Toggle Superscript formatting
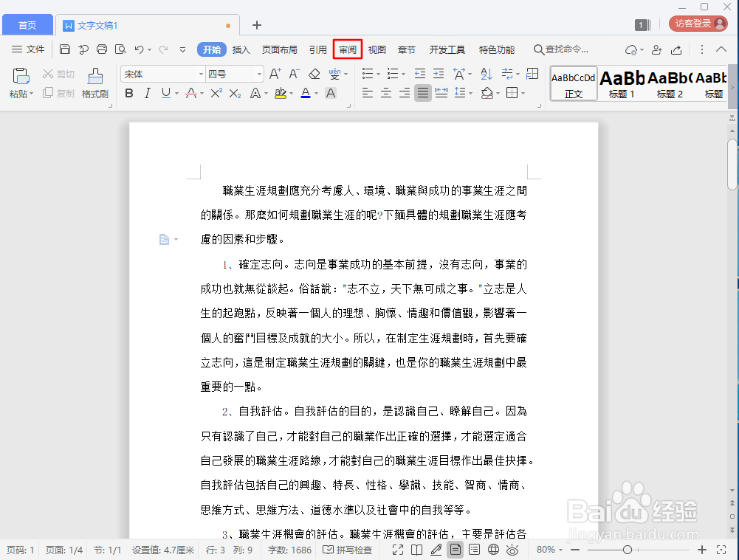Image resolution: width=739 pixels, height=560 pixels. pos(216,93)
